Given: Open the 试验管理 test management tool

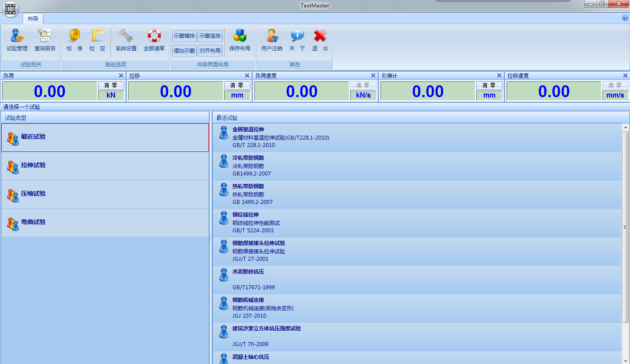Looking at the screenshot, I should click(x=16, y=40).
